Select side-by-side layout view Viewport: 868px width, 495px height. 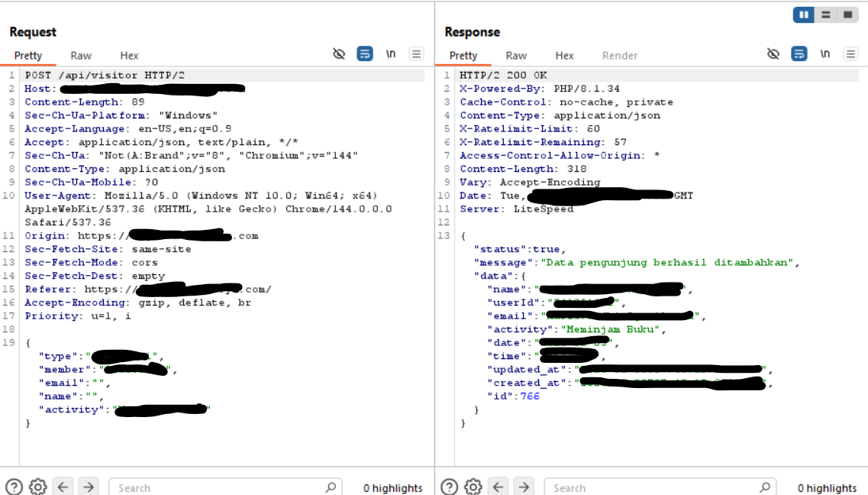point(803,15)
